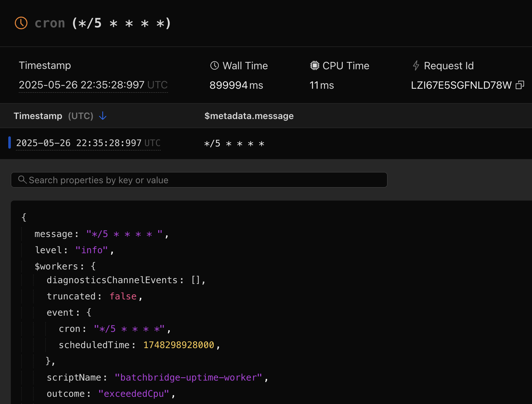Image resolution: width=532 pixels, height=404 pixels.
Task: Click the Request Id lightning icon
Action: pos(416,66)
